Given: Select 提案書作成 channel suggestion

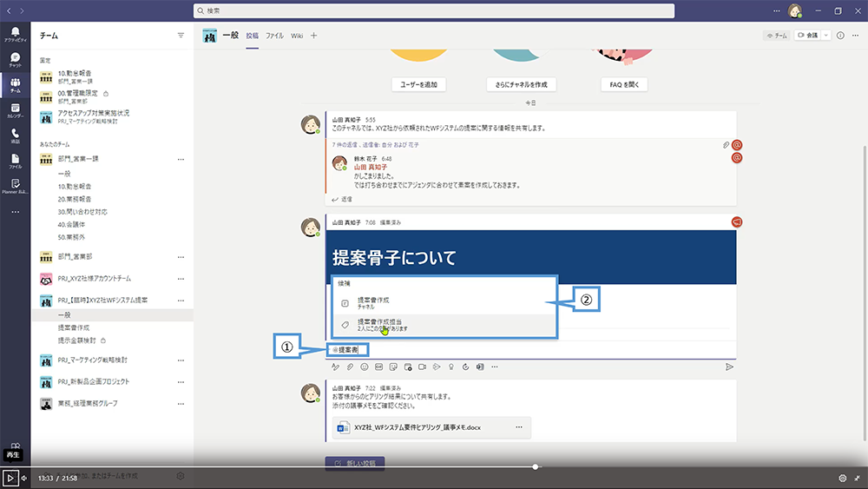Looking at the screenshot, I should click(444, 303).
